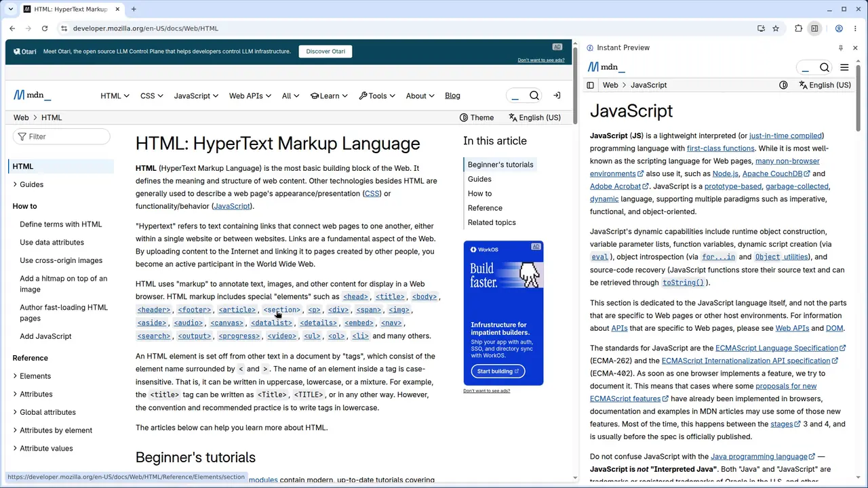Image resolution: width=868 pixels, height=488 pixels.
Task: Open English (US) language menu on main page
Action: pyautogui.click(x=534, y=117)
